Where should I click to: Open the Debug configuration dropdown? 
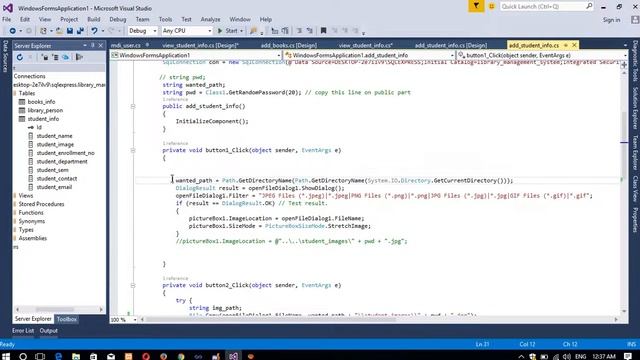(x=142, y=31)
